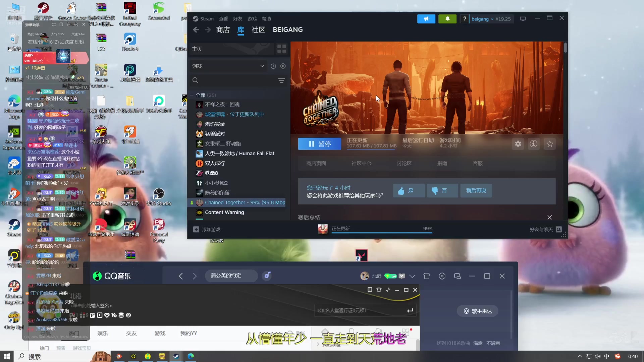This screenshot has height=362, width=644.
Task: Click QQ Music search box 蒲公英的约定
Action: click(231, 276)
